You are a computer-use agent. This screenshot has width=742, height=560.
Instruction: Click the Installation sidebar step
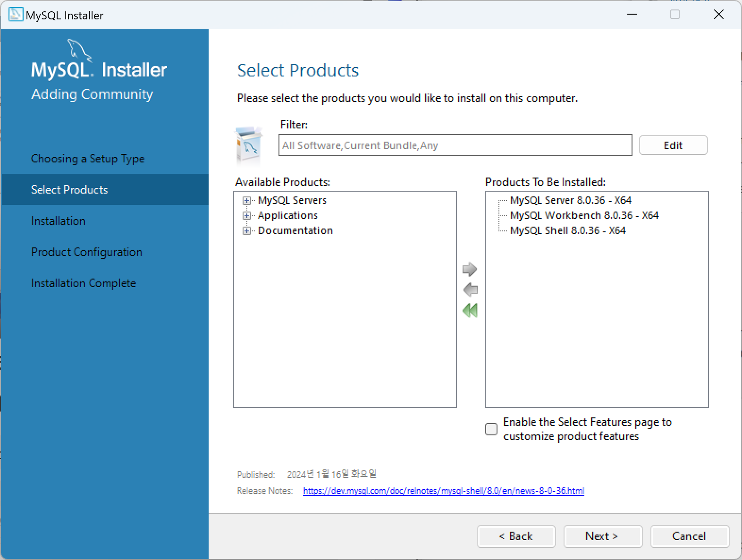[x=58, y=221]
